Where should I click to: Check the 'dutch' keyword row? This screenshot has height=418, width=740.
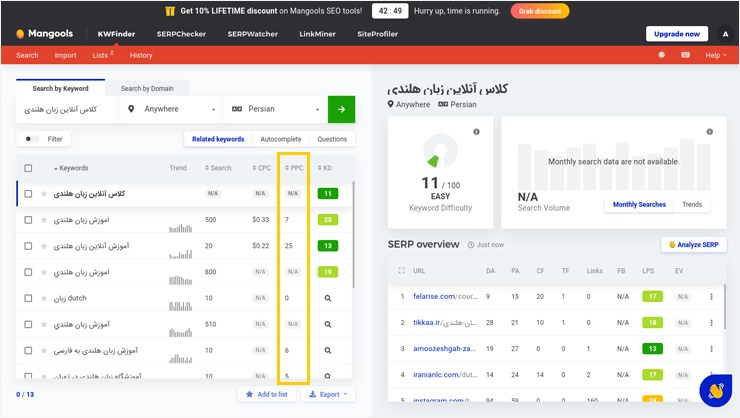coord(28,298)
